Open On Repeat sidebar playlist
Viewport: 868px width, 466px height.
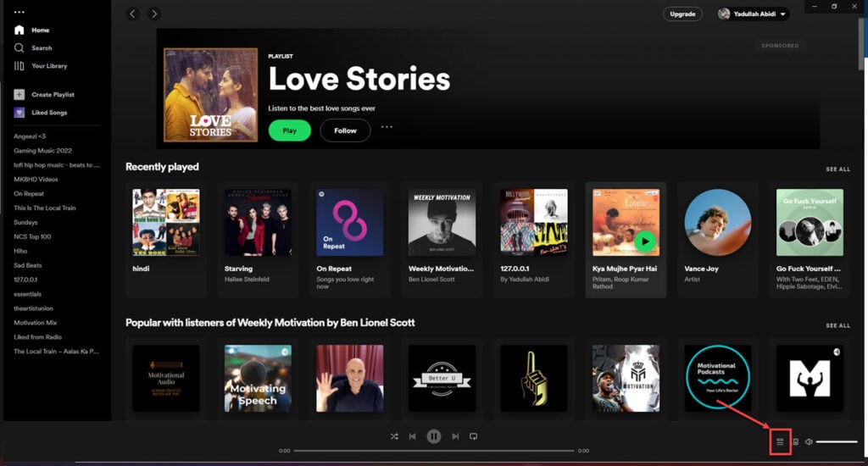point(29,194)
